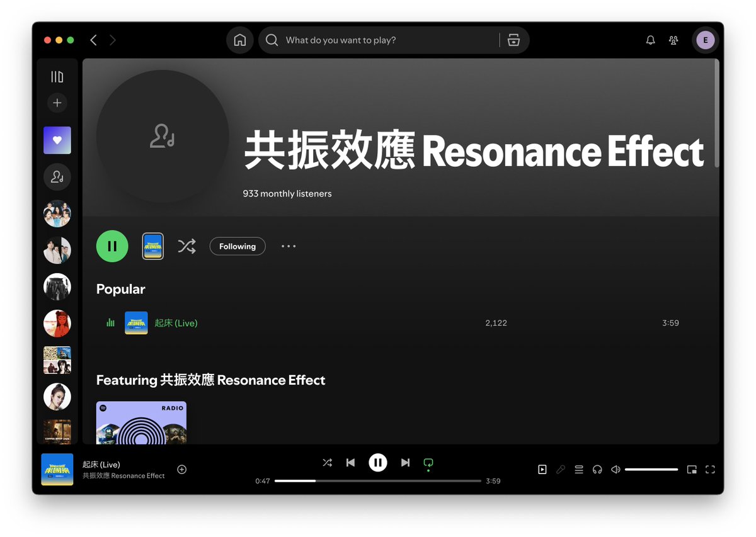Screen dimensions: 756x537
Task: Open artist link in now playing bar
Action: 123,476
